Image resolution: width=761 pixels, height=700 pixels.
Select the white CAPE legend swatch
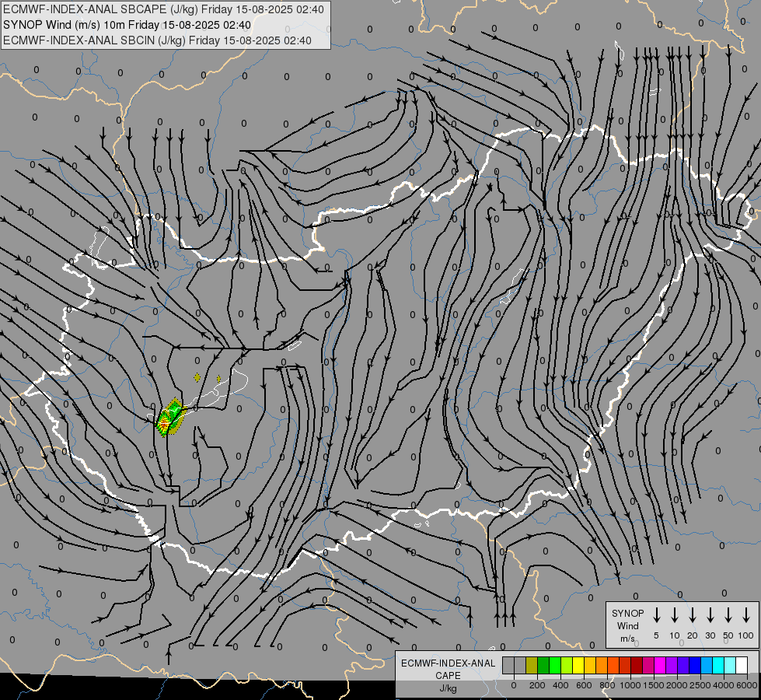pyautogui.click(x=742, y=665)
